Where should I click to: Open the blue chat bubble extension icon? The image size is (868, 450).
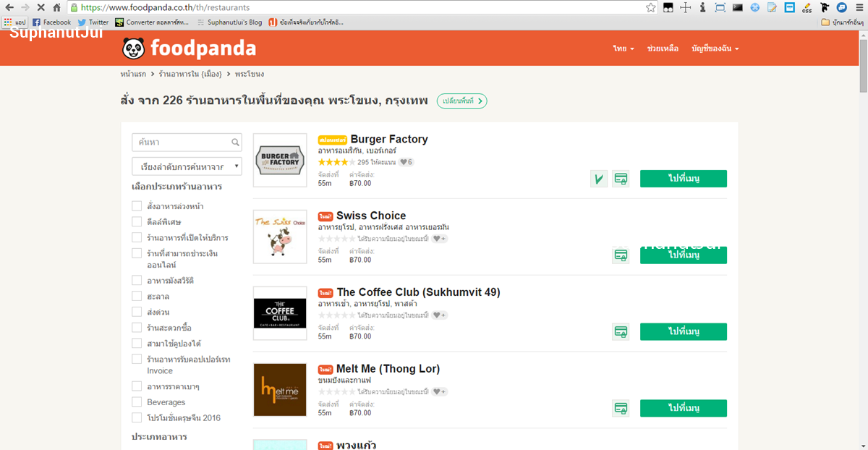tap(842, 7)
